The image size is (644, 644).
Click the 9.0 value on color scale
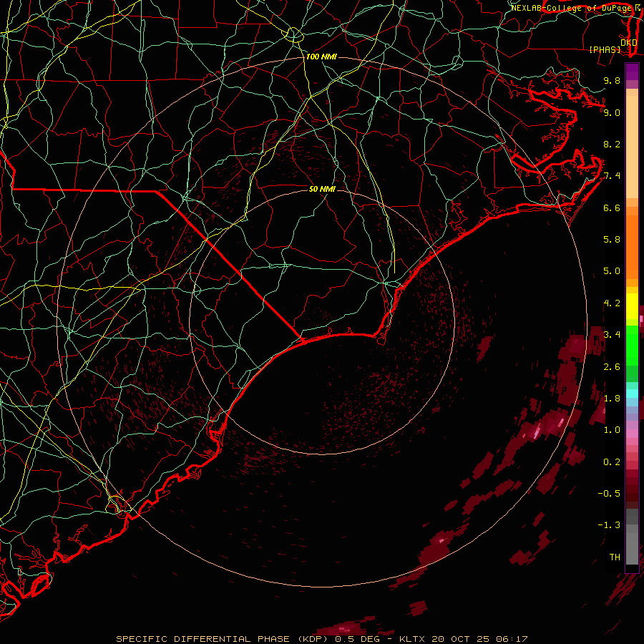612,112
